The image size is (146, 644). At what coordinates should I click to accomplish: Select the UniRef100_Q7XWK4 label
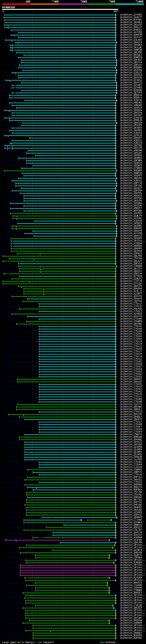point(131,522)
